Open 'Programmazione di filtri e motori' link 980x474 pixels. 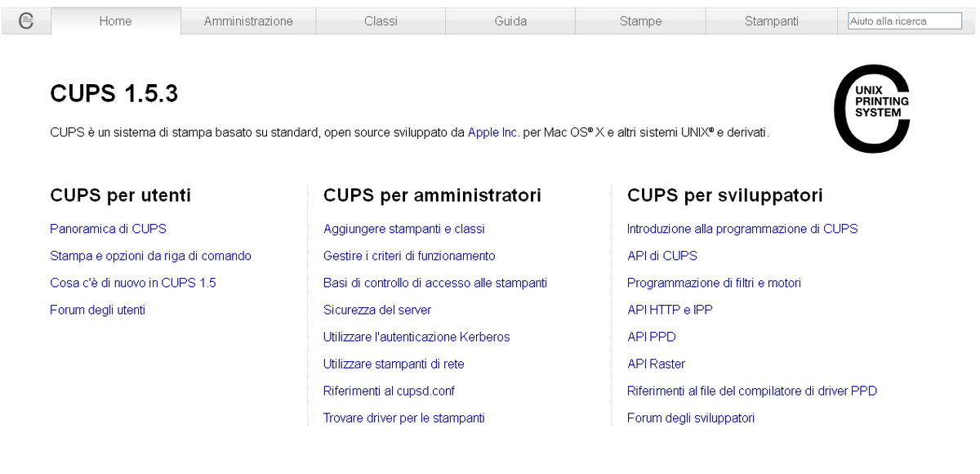(x=714, y=283)
